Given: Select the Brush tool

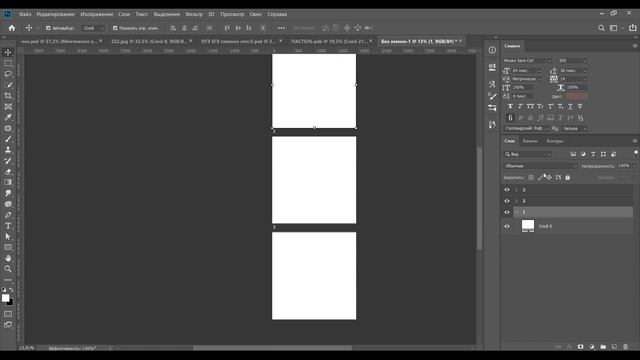Looking at the screenshot, I should [8, 139].
